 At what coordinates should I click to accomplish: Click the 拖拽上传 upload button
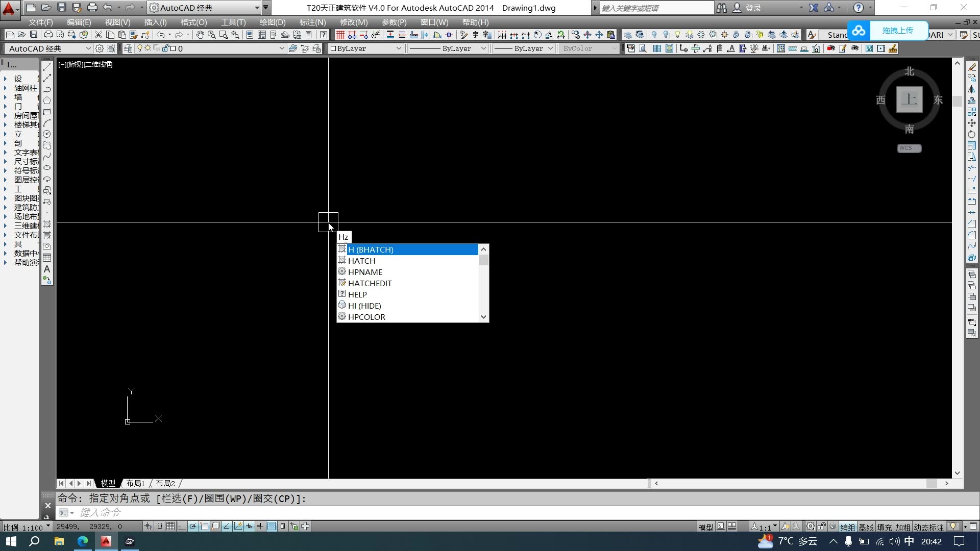click(x=897, y=30)
